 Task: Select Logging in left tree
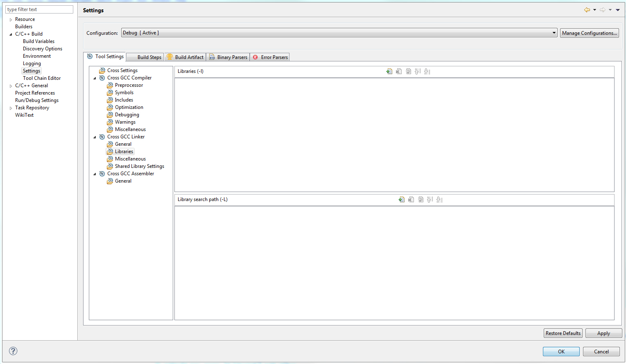pos(32,63)
